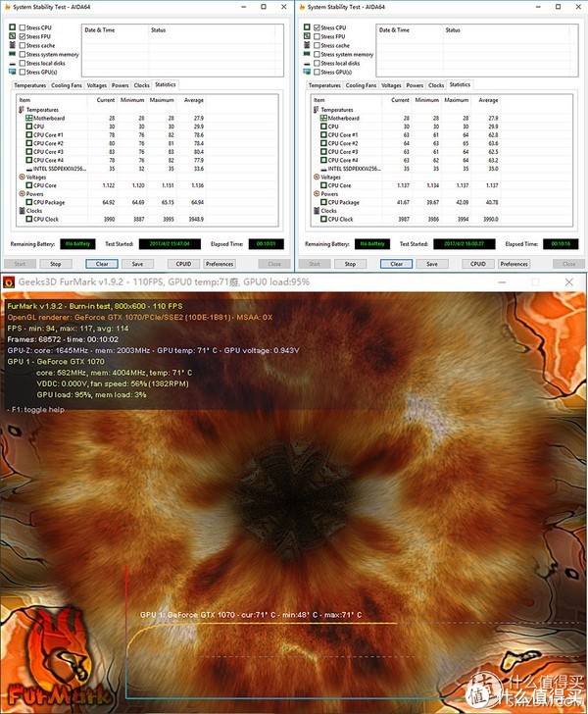
Task: Select Statistics tab in right AIDA64 window
Action: (x=460, y=84)
